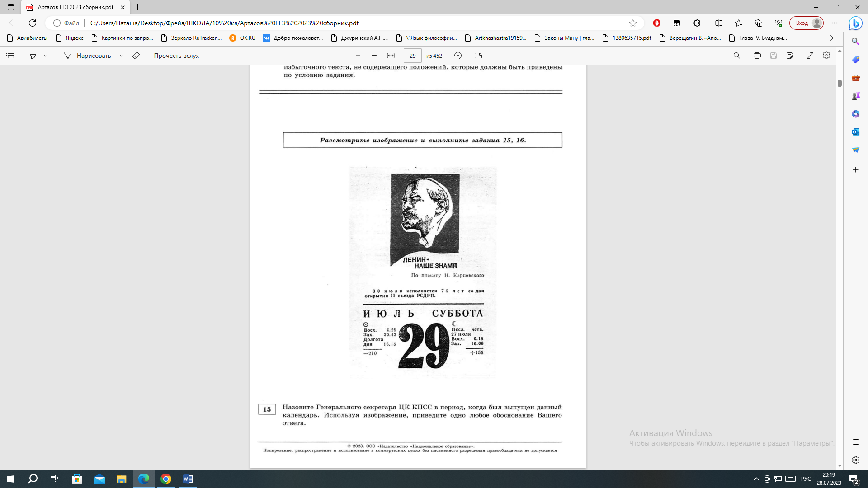Save PDF as a copy
Image resolution: width=868 pixels, height=488 pixels.
click(x=790, y=56)
